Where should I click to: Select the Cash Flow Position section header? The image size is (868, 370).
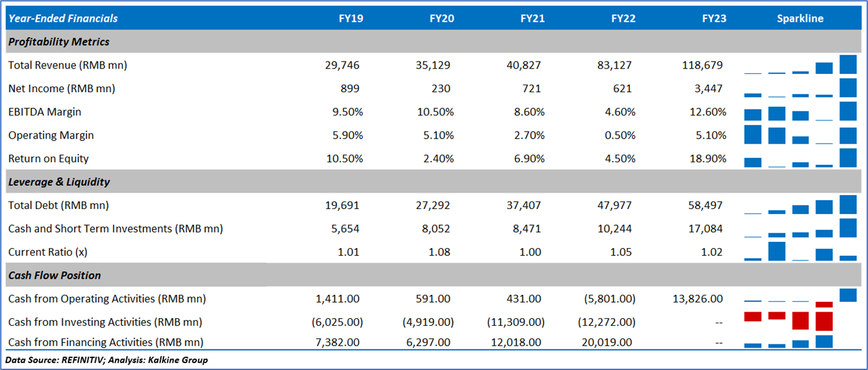(x=54, y=275)
